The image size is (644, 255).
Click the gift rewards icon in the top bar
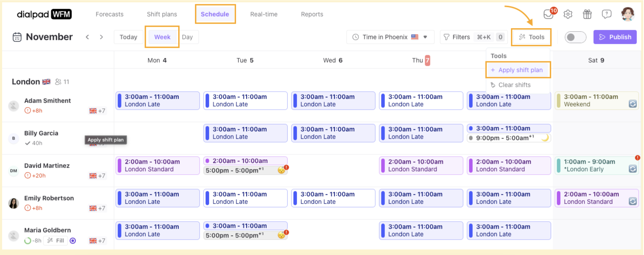pyautogui.click(x=587, y=14)
